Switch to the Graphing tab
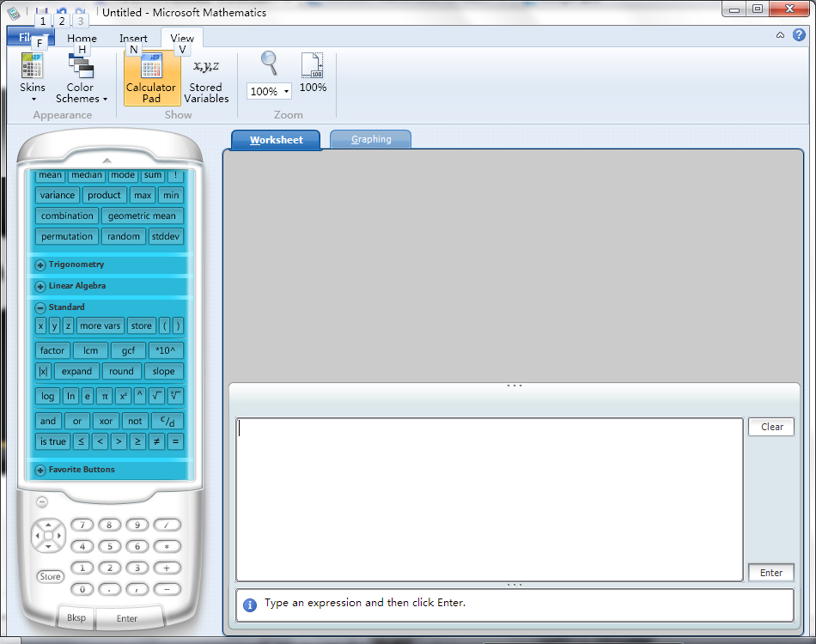 pos(370,139)
